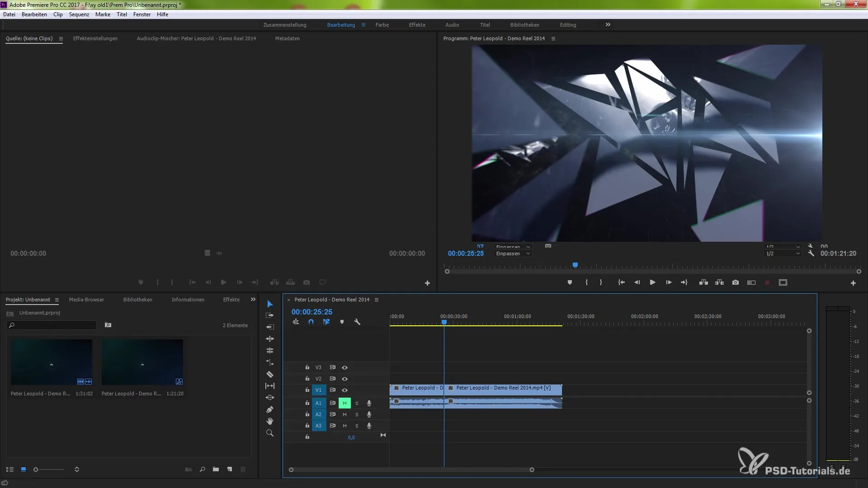Viewport: 868px width, 488px height.
Task: Open Source panel menu
Action: 61,38
